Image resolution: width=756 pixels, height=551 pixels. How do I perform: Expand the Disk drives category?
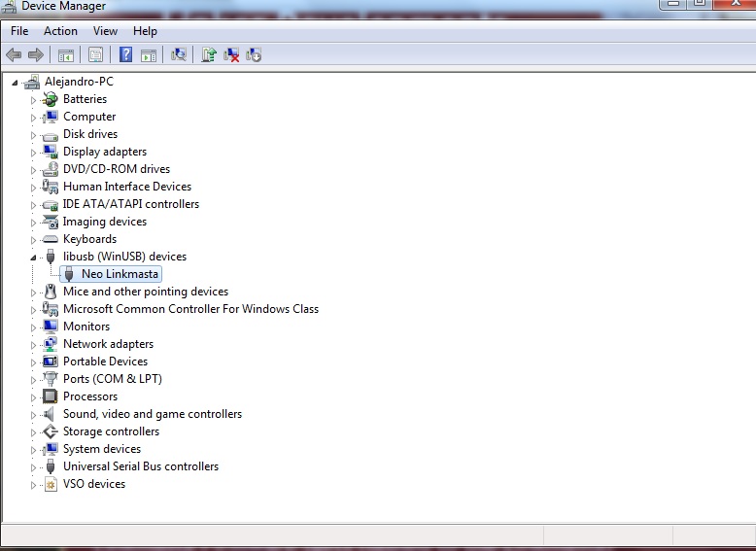tap(33, 135)
